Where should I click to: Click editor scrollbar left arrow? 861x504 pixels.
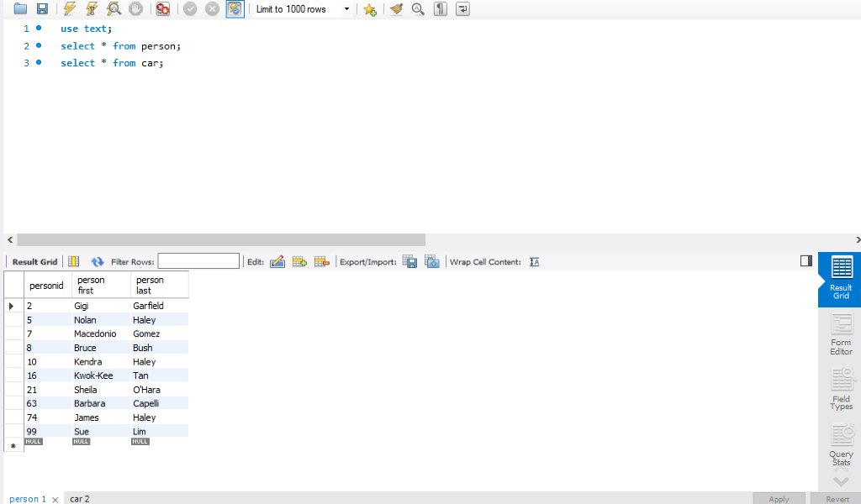[x=10, y=239]
